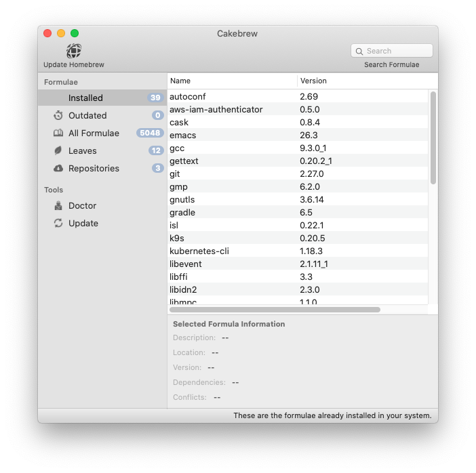This screenshot has height=473, width=476.
Task: Select the Installed formulae list
Action: click(102, 98)
